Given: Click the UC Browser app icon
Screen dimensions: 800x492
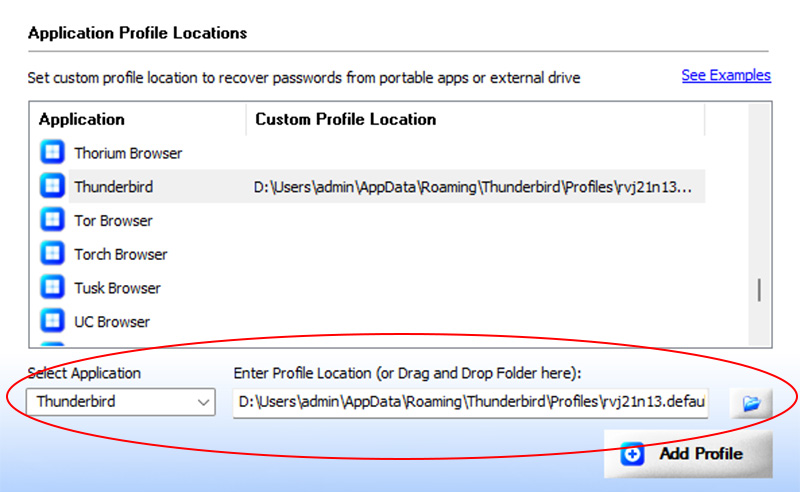Looking at the screenshot, I should tap(51, 321).
